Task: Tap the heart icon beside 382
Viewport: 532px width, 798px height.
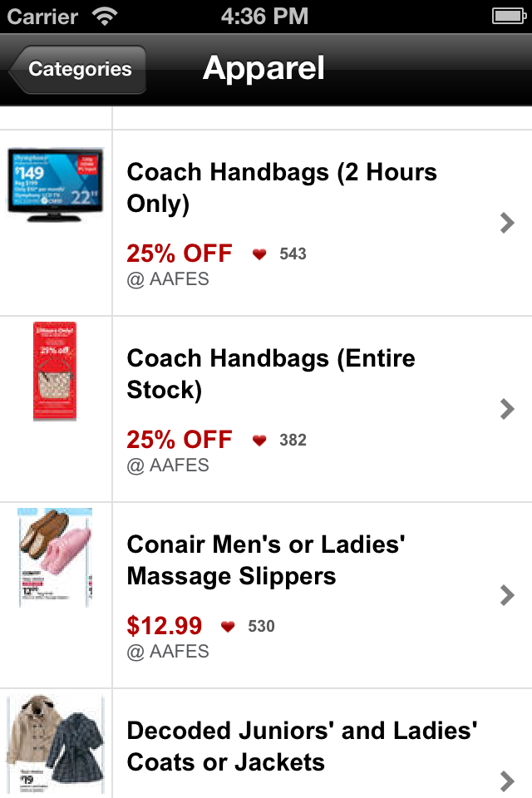Action: (x=259, y=440)
